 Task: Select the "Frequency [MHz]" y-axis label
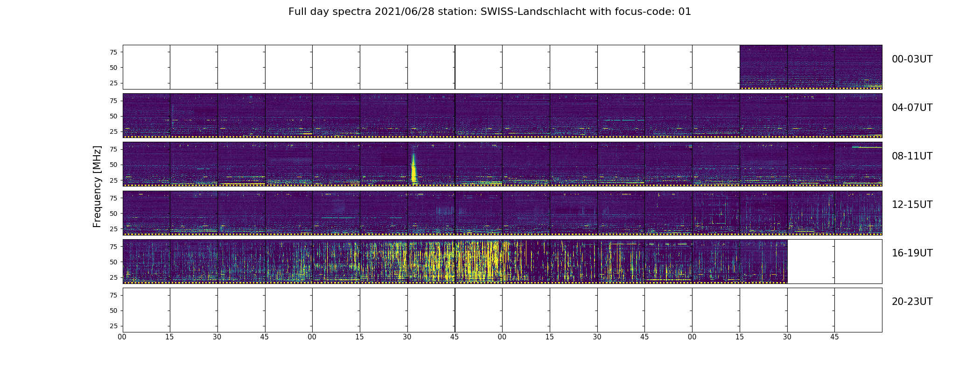click(x=97, y=186)
